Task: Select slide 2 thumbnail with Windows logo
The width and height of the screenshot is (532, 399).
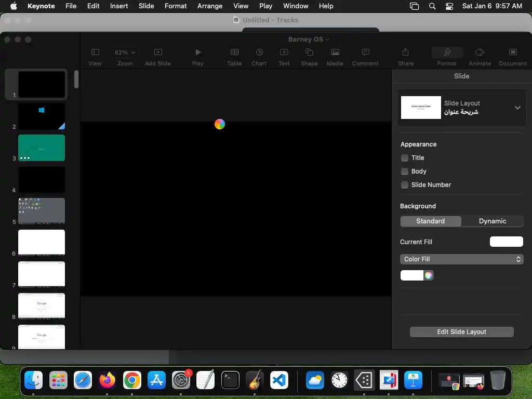Action: coord(42,116)
